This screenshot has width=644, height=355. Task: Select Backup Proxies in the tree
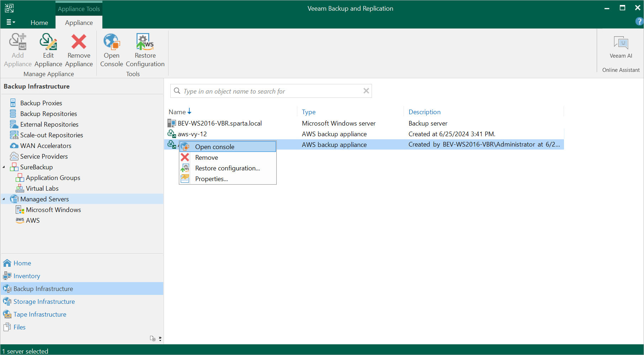(x=41, y=103)
